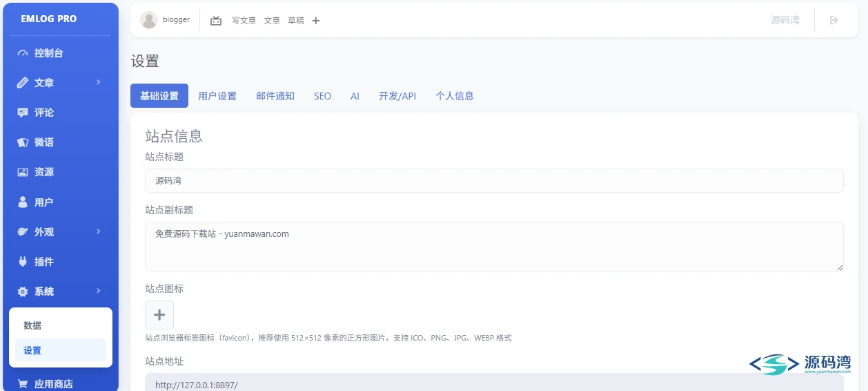Image resolution: width=868 pixels, height=391 pixels.
Task: Click the 系统 gear icon
Action: (23, 292)
